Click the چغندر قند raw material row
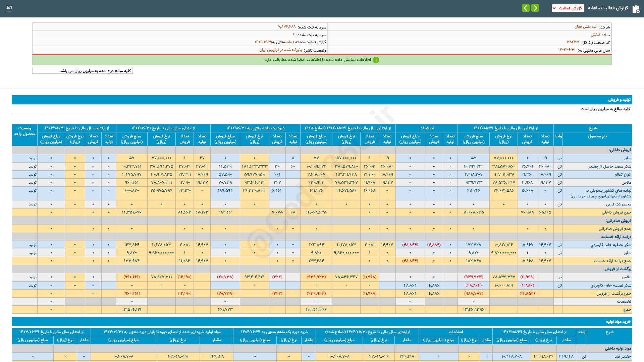The width and height of the screenshot is (644, 362). (x=623, y=356)
